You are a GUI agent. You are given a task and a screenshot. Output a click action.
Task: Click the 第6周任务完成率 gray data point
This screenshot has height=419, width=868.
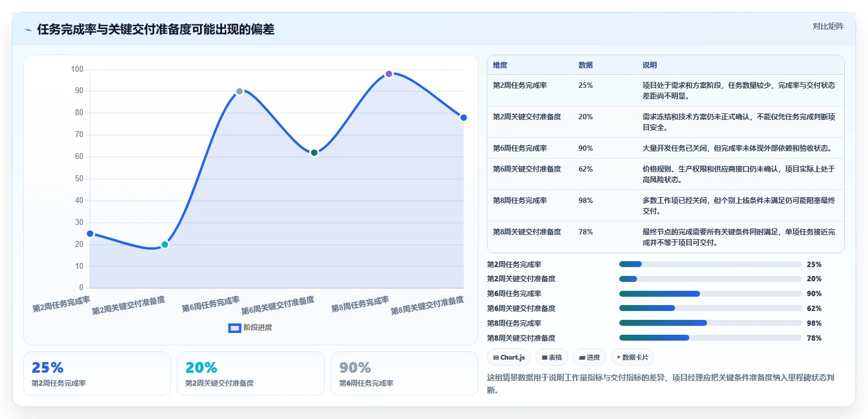(239, 91)
